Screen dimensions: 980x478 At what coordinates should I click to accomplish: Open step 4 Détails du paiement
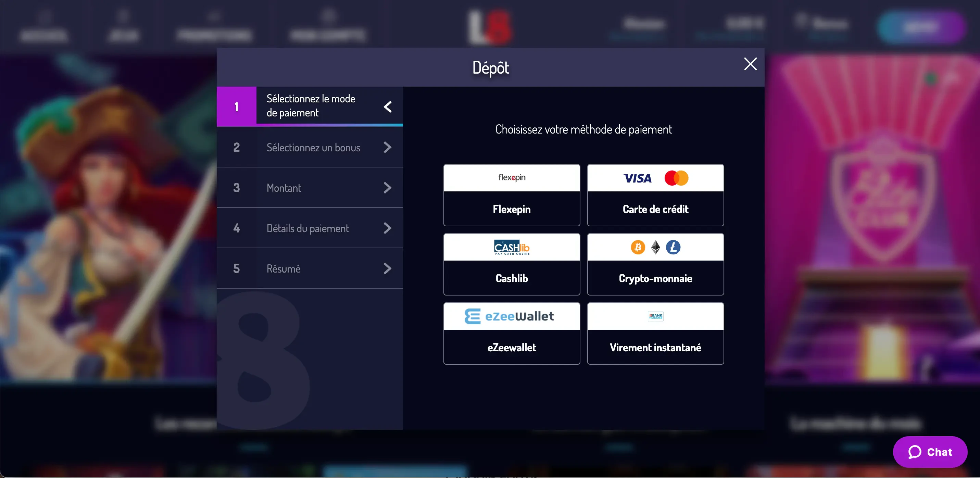pos(310,228)
